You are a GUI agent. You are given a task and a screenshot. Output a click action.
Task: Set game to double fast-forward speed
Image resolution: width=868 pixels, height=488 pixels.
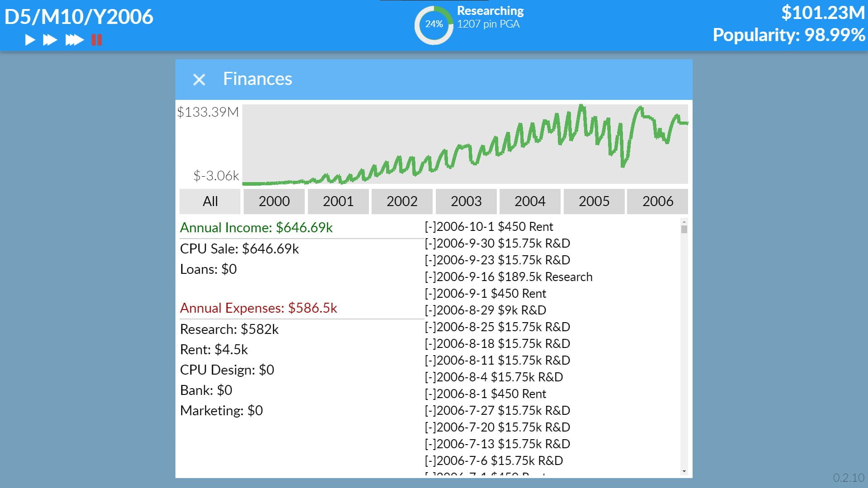pyautogui.click(x=50, y=40)
